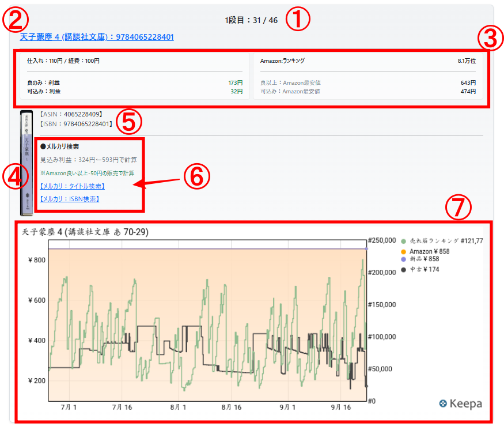This screenshot has width=504, height=426.
Task: Toggle the orange Amazon legend dot
Action: pyautogui.click(x=403, y=251)
